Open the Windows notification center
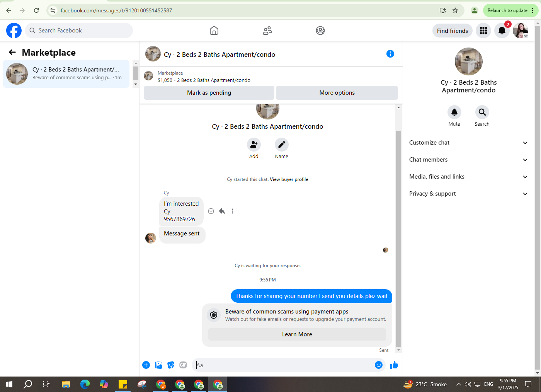The image size is (541, 392). click(528, 384)
